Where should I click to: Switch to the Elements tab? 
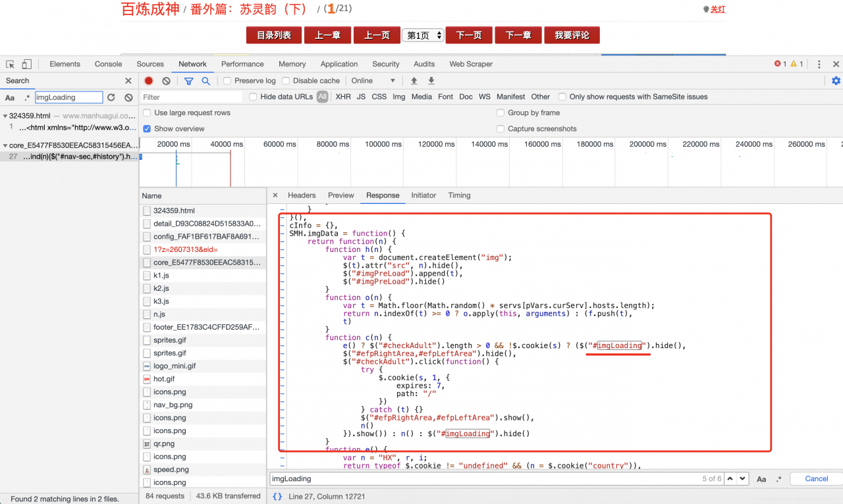tap(65, 64)
